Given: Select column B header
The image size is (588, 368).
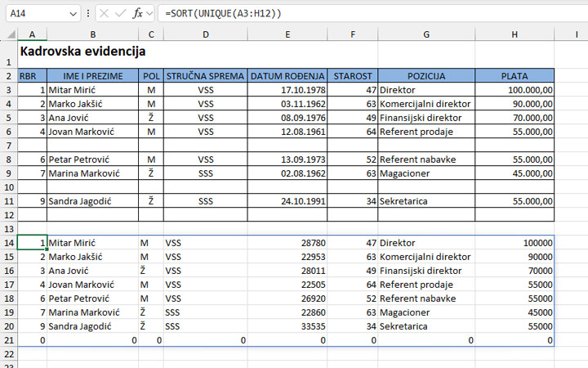Looking at the screenshot, I should coord(92,34).
